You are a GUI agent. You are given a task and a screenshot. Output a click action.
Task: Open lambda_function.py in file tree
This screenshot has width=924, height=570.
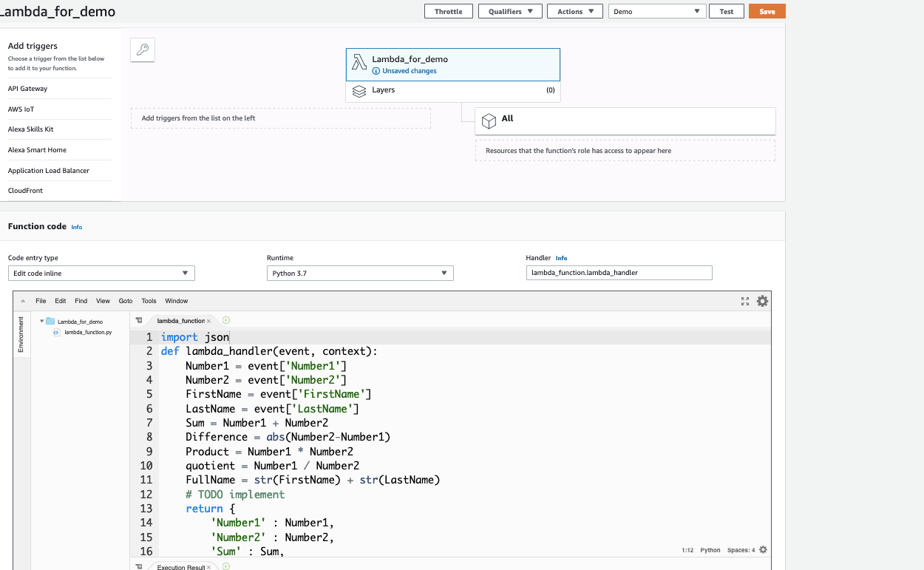(x=88, y=333)
